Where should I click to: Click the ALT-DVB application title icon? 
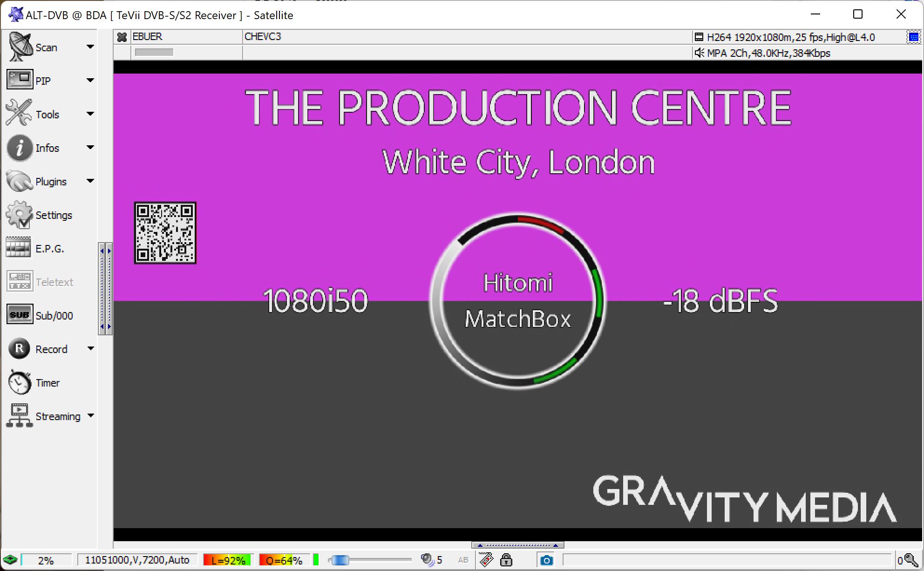[16, 14]
